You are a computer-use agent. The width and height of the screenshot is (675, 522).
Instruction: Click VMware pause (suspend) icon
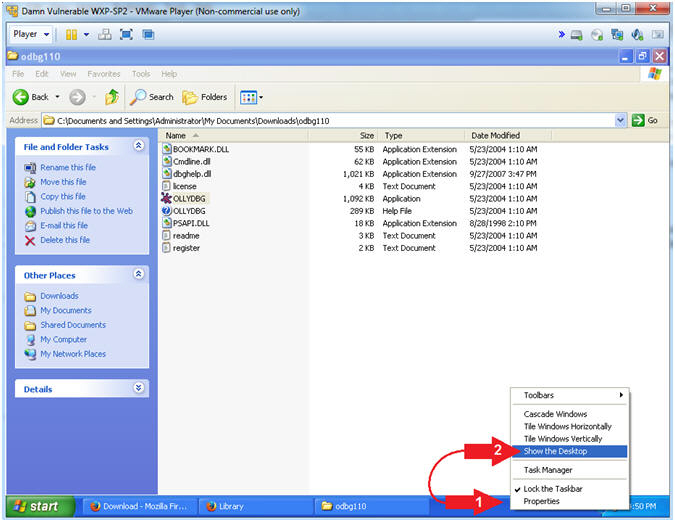point(71,34)
